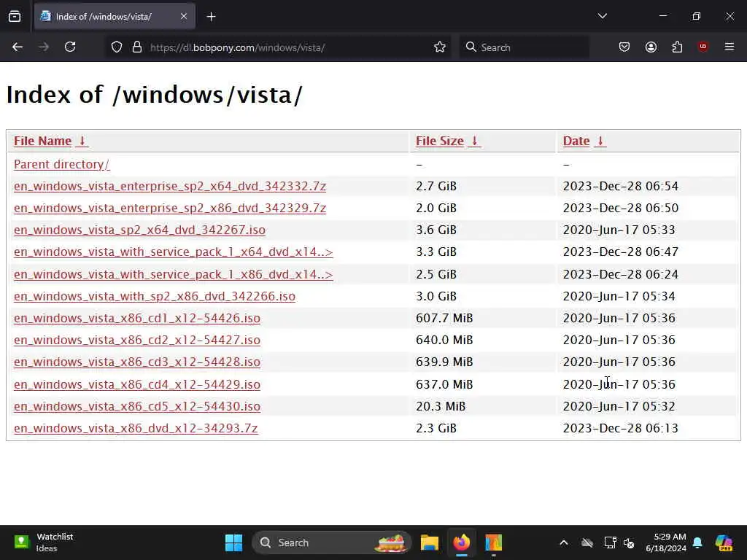Open File Explorer from the taskbar
747x560 pixels.
pyautogui.click(x=429, y=542)
